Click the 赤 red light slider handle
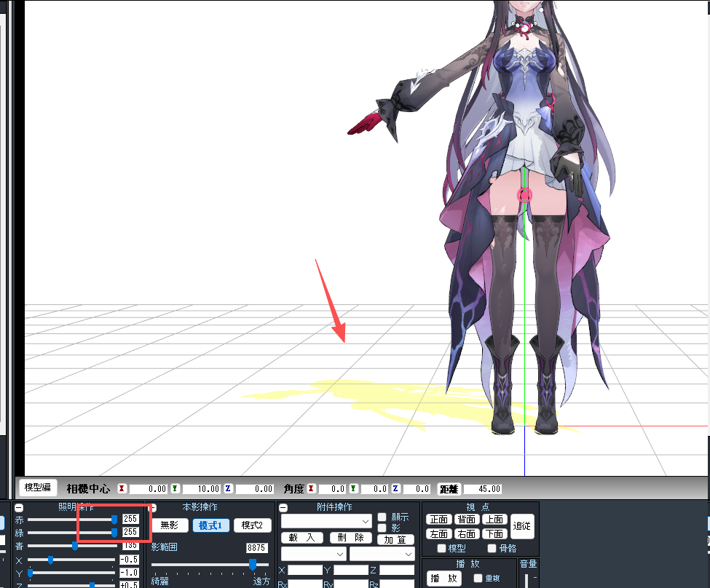This screenshot has width=710, height=588. click(114, 519)
